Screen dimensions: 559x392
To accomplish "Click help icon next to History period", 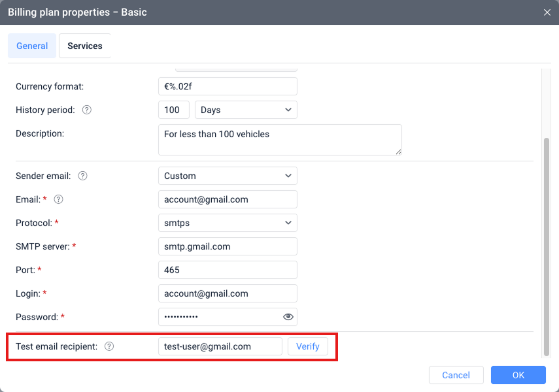I will click(87, 110).
